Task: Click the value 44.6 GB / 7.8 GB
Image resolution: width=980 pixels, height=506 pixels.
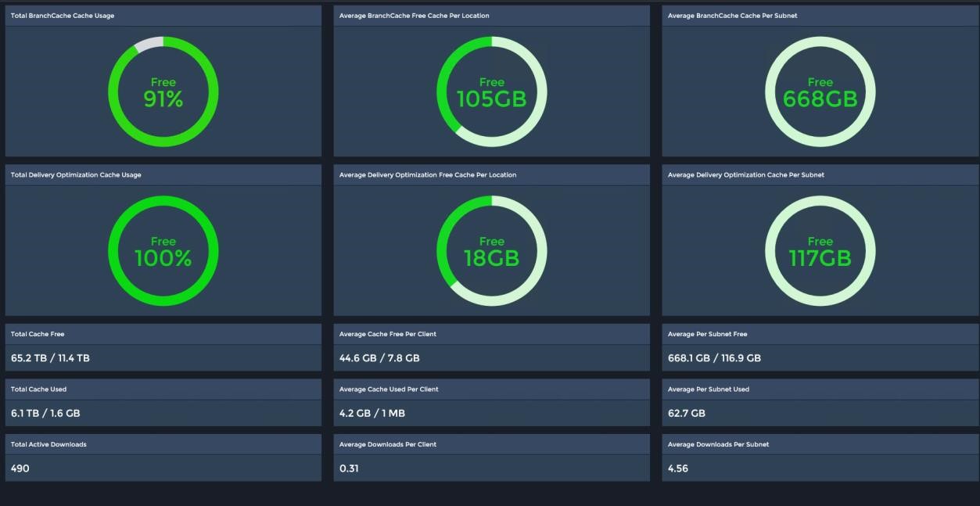Action: tap(379, 358)
